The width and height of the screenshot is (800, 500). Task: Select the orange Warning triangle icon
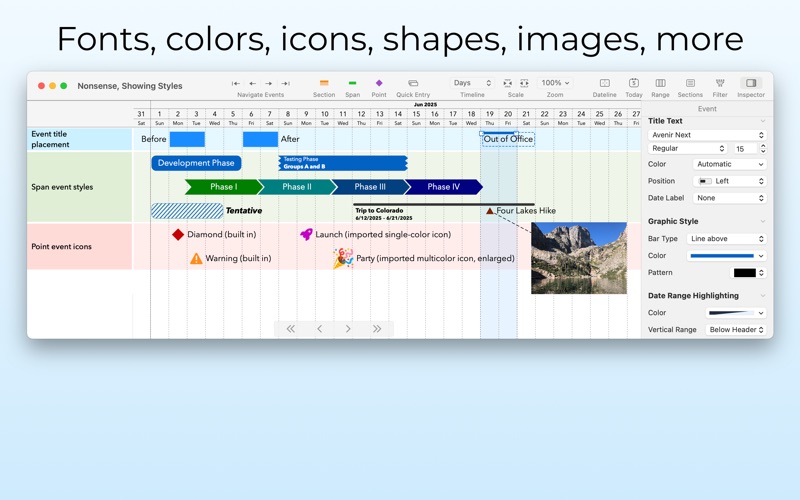click(196, 258)
